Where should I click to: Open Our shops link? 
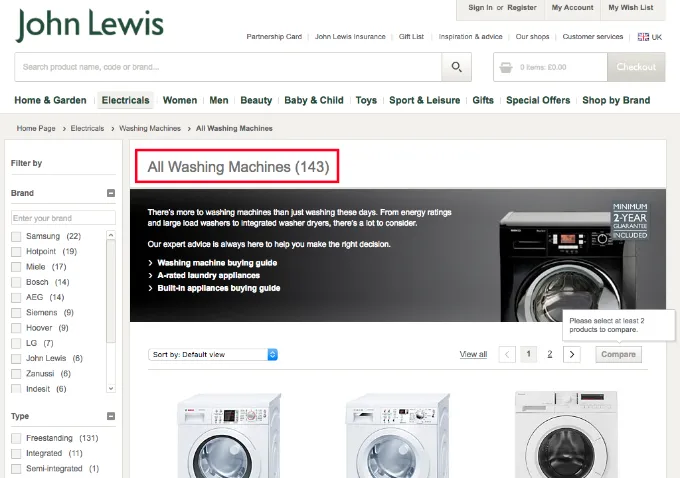[x=532, y=37]
